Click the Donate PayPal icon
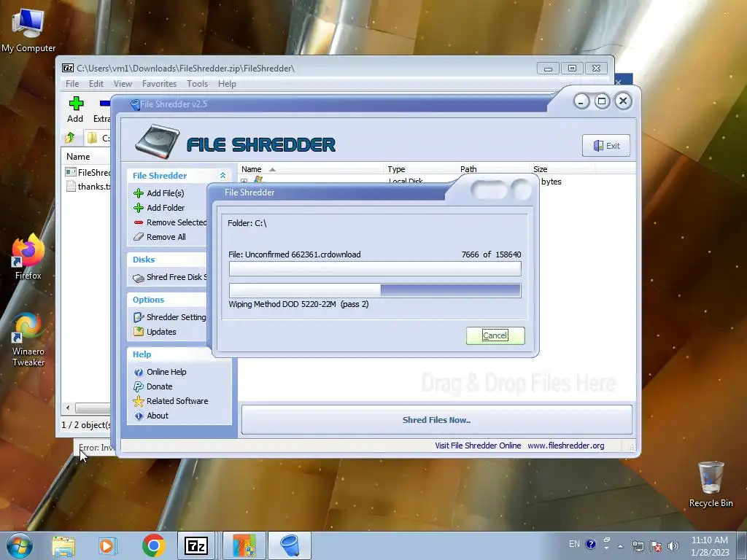 139,386
